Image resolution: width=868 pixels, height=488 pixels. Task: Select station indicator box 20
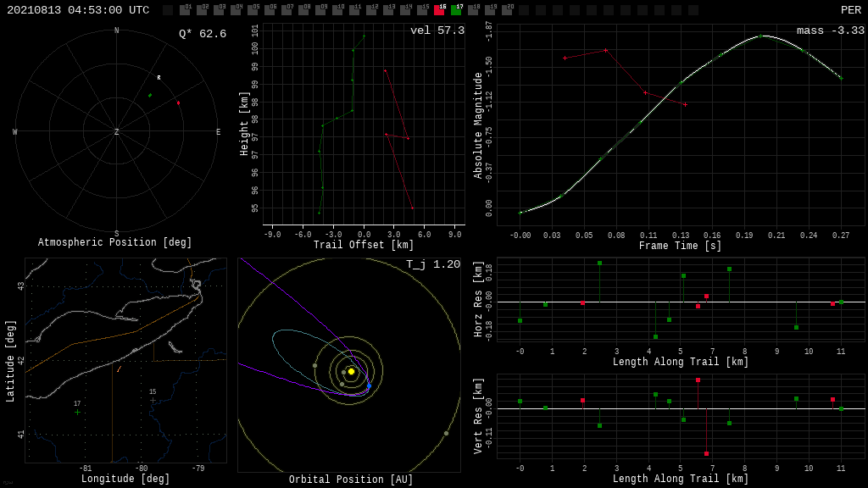(507, 9)
